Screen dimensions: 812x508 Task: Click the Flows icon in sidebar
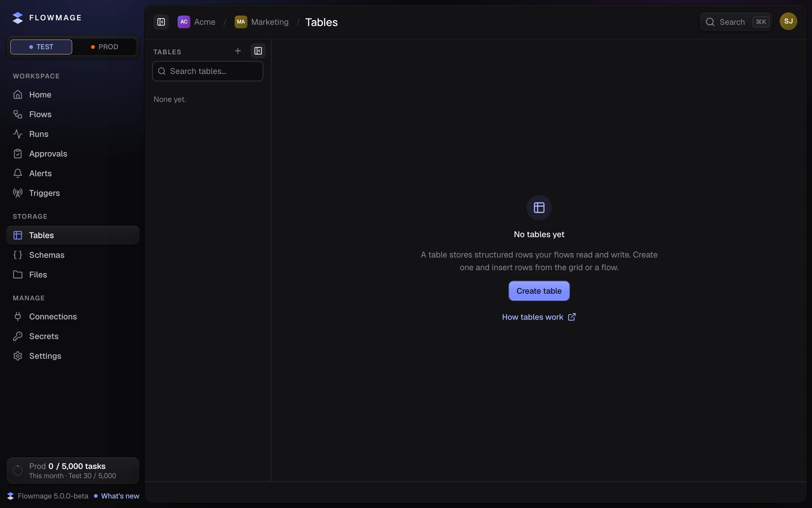tap(18, 114)
